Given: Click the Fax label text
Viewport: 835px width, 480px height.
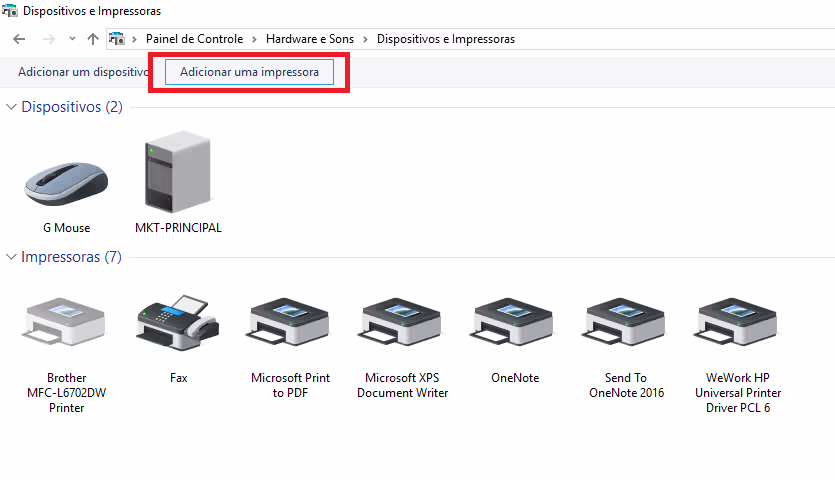Looking at the screenshot, I should coord(178,378).
